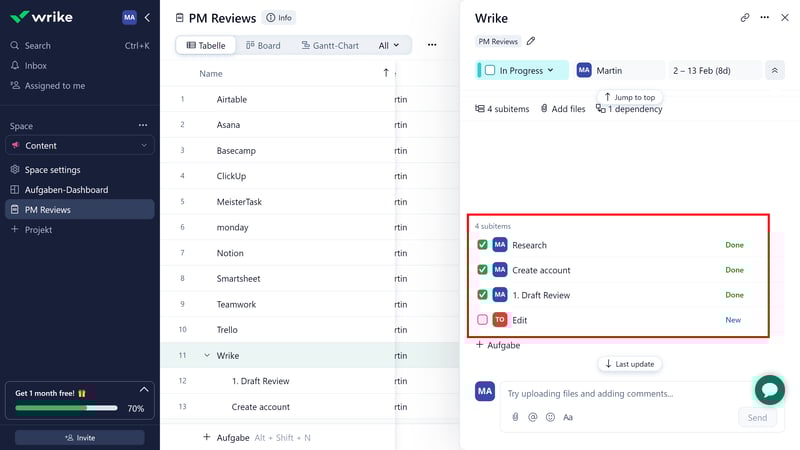800x450 pixels.
Task: Expand the Content space dropdown
Action: pyautogui.click(x=80, y=145)
